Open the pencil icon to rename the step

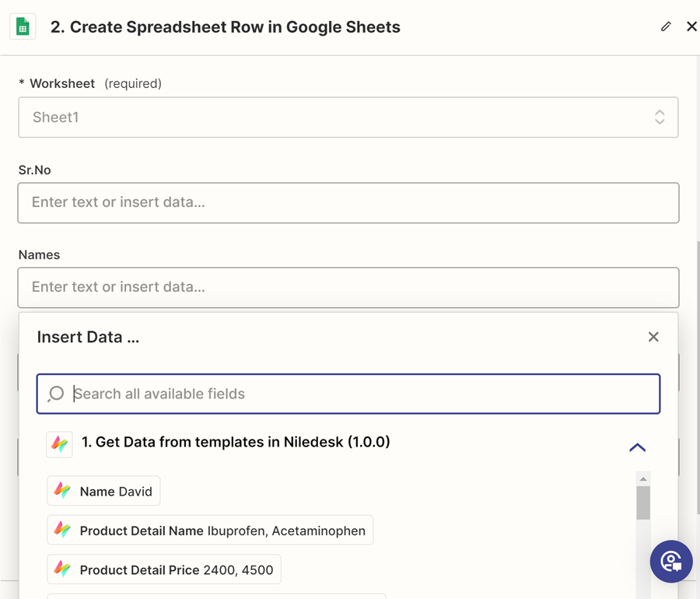click(666, 26)
